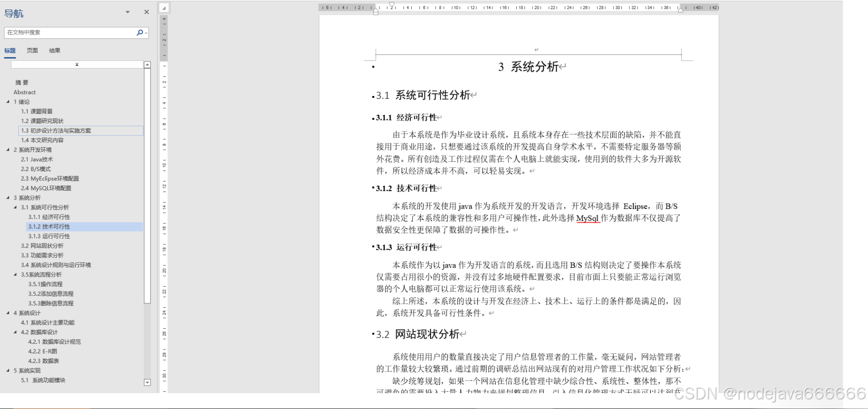Viewport: 868px width, 409px height.
Task: Click the tab stop selector icon by ruler
Action: (x=164, y=8)
